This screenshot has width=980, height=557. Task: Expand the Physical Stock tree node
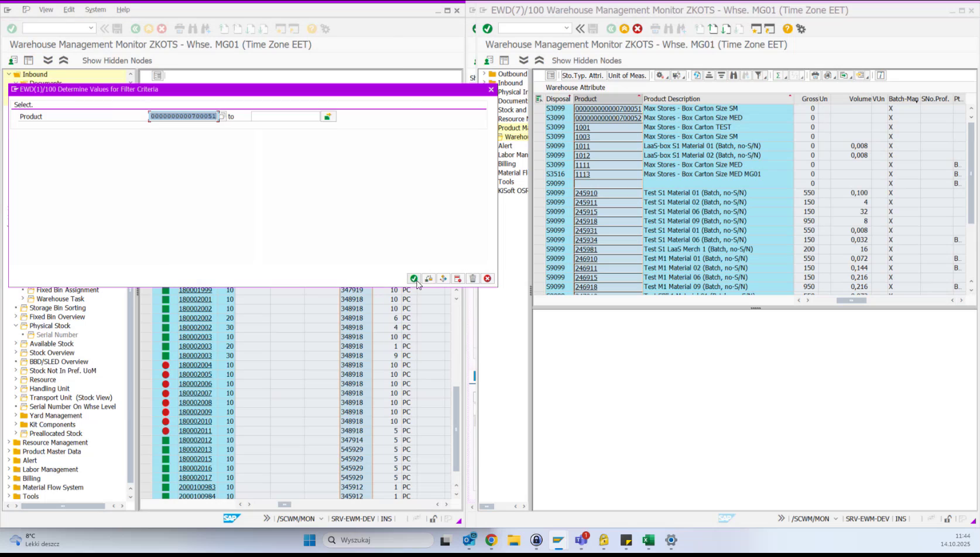[x=15, y=325]
